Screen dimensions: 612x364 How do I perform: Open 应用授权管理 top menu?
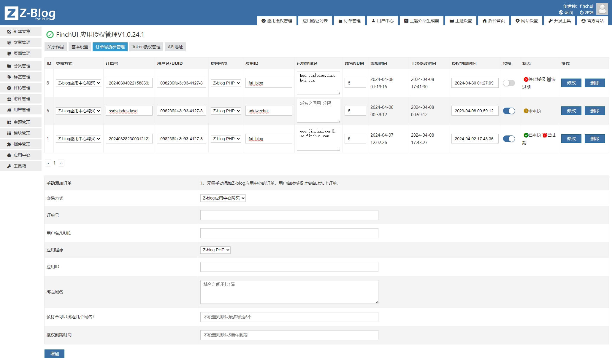click(277, 21)
